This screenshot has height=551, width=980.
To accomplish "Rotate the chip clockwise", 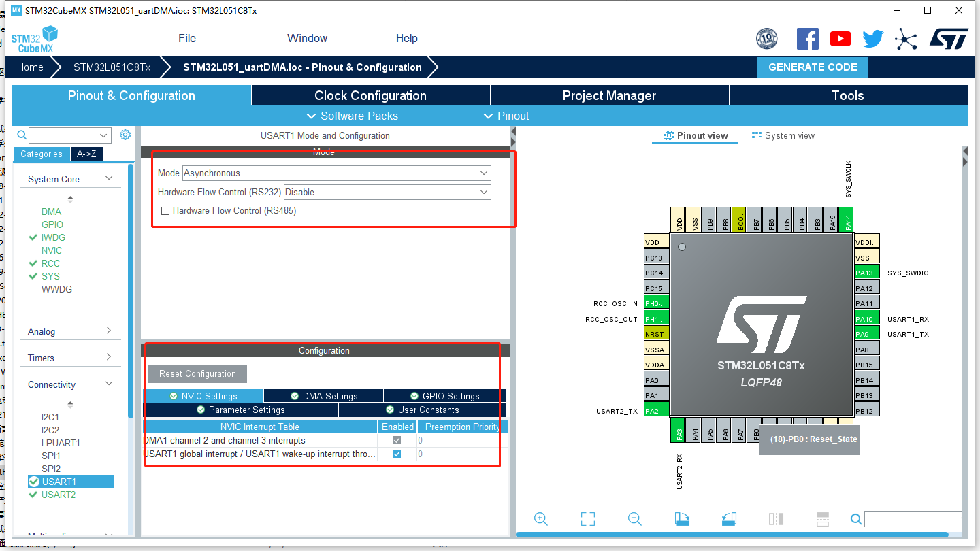I will click(x=682, y=518).
